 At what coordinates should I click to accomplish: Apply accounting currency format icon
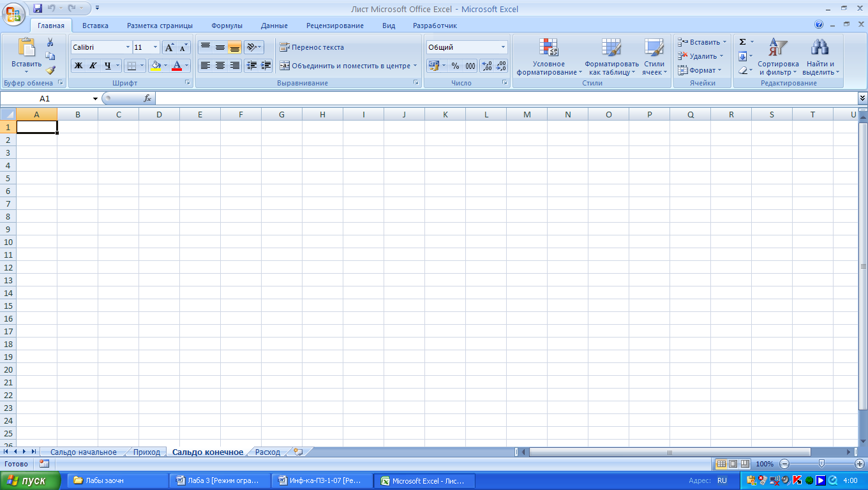[x=433, y=65]
